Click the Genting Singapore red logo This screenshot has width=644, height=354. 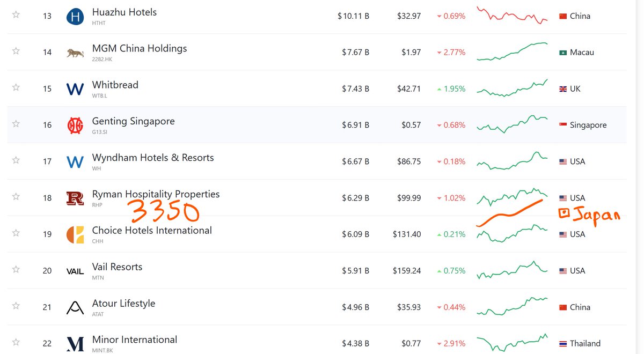(75, 126)
